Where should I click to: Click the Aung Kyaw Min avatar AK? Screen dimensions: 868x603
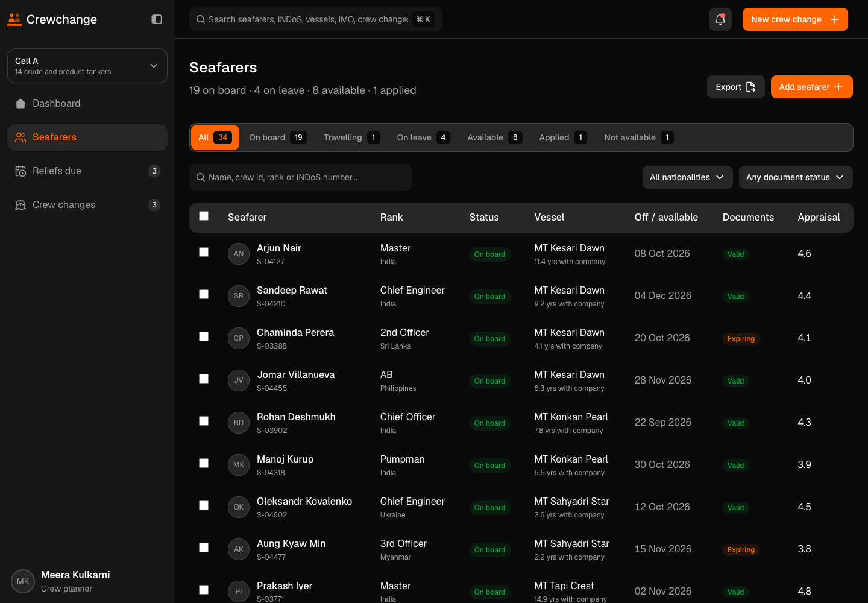pyautogui.click(x=239, y=549)
